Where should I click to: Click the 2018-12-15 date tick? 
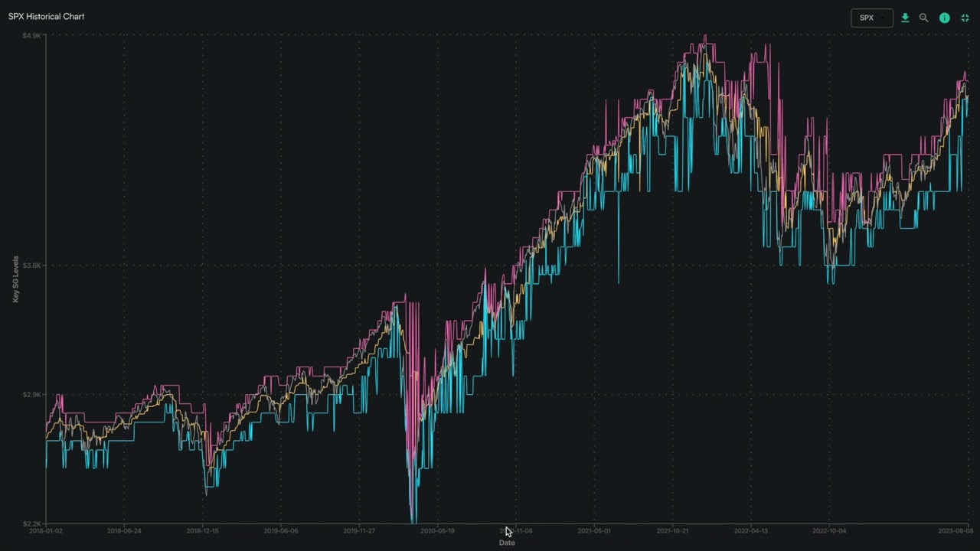pos(202,530)
